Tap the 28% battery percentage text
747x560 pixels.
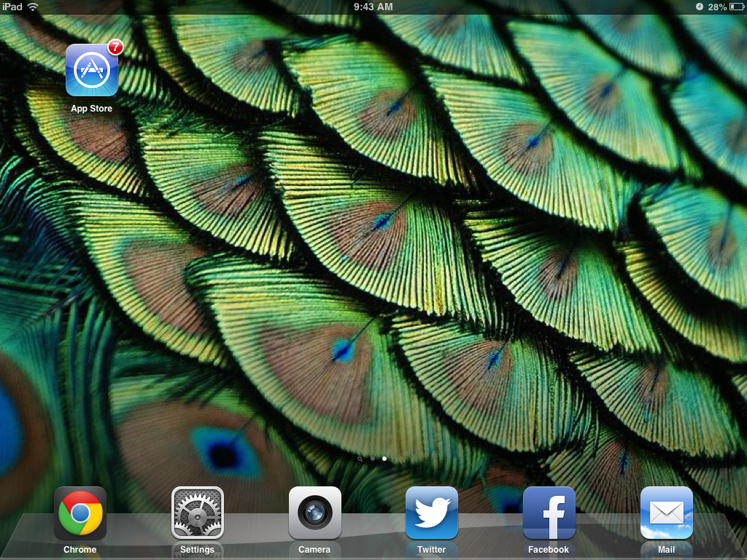click(716, 7)
